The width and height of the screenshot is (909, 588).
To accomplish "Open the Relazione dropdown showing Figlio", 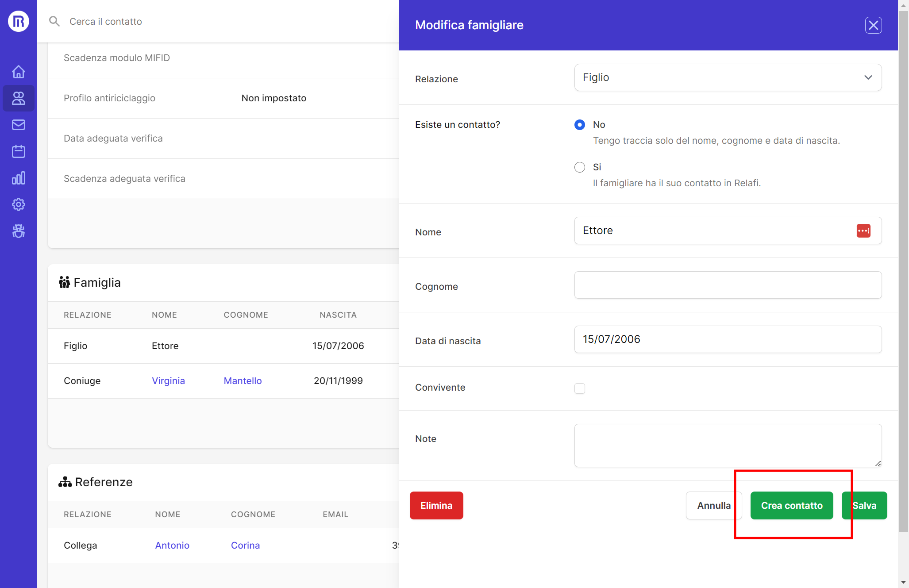I will (x=728, y=77).
